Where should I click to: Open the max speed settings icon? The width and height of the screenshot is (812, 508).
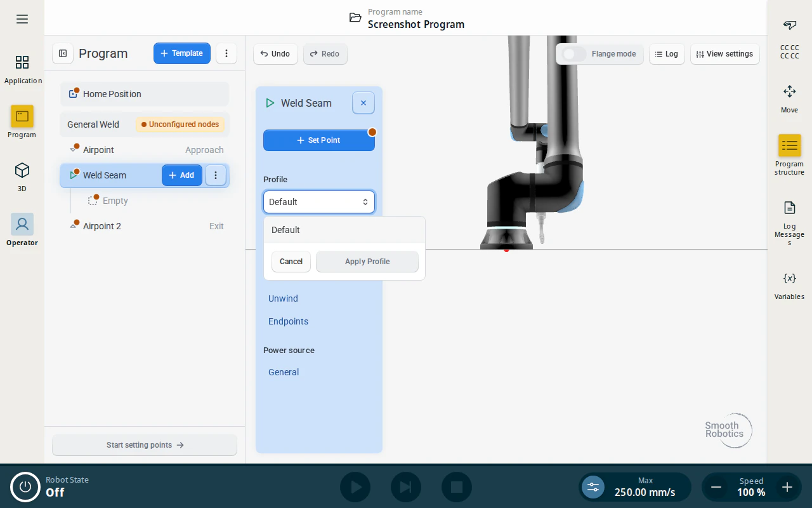tap(593, 487)
